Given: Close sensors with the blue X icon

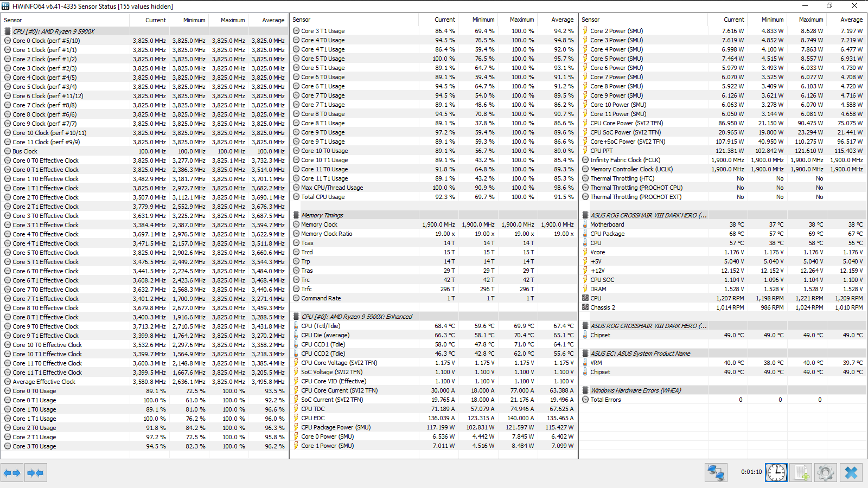Looking at the screenshot, I should pyautogui.click(x=851, y=473).
